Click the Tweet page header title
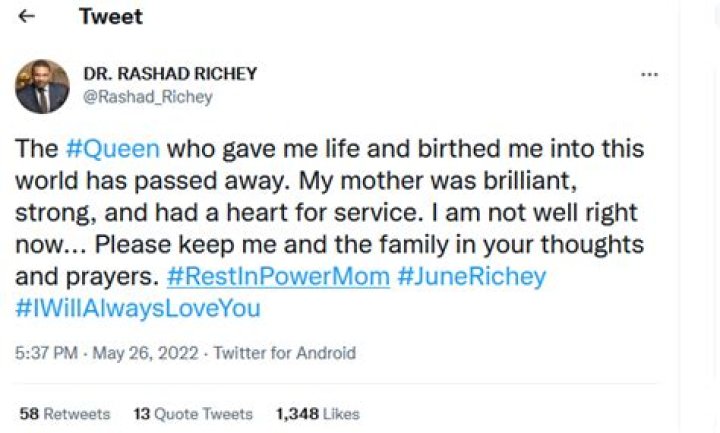Viewport: 720px width, 433px height. 110,17
